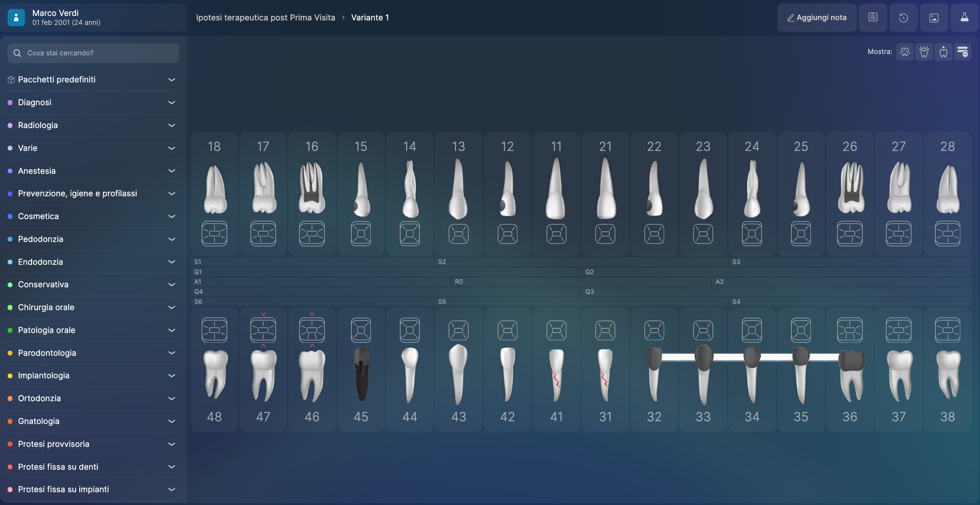Toggle the gum line display in Mostra
Viewport: 980px width, 505px height.
tap(905, 52)
